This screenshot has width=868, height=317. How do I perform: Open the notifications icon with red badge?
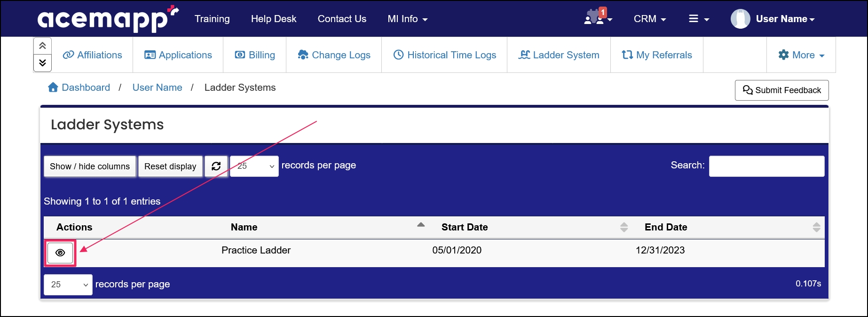(x=598, y=16)
